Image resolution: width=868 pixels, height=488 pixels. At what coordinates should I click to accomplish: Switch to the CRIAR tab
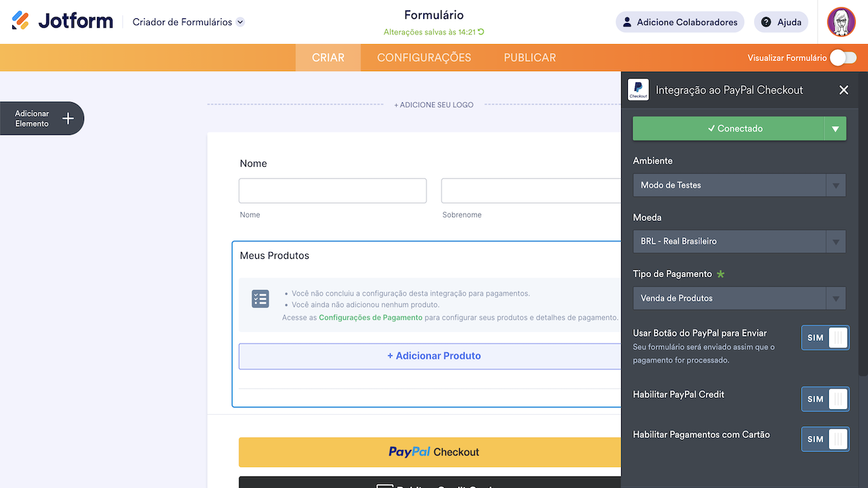tap(328, 58)
